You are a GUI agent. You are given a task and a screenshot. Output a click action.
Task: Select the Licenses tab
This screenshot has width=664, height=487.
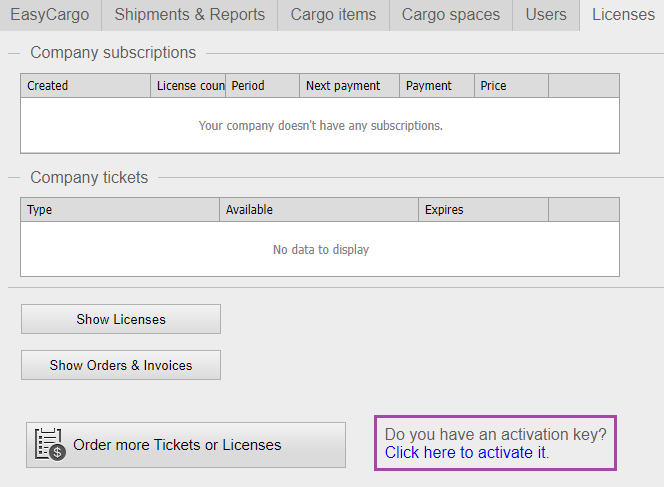point(623,15)
